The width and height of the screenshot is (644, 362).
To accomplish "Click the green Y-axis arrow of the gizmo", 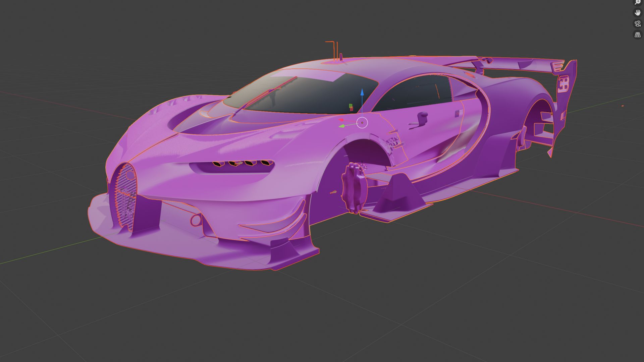I will pos(342,126).
